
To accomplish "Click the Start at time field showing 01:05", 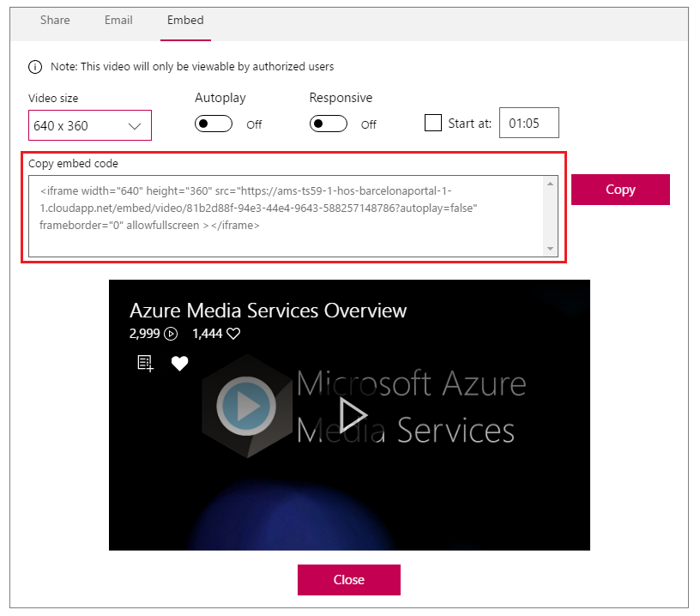I will coord(528,123).
